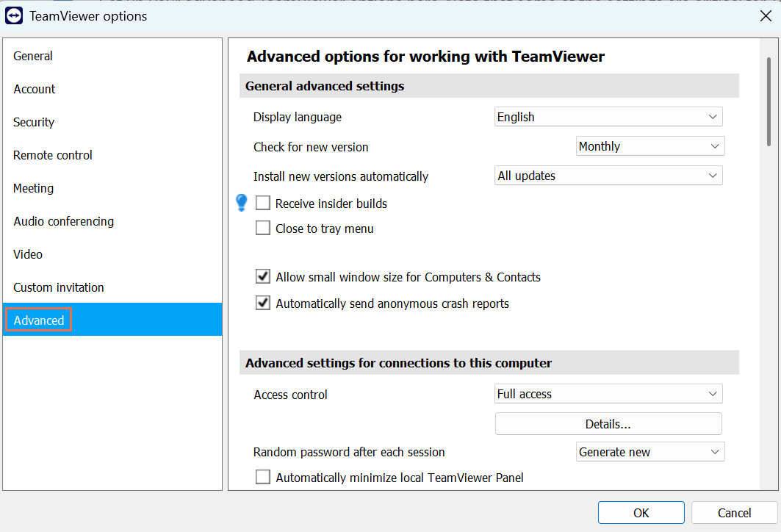Toggle Close to tray menu checkbox
This screenshot has height=532, width=781.
(x=263, y=228)
